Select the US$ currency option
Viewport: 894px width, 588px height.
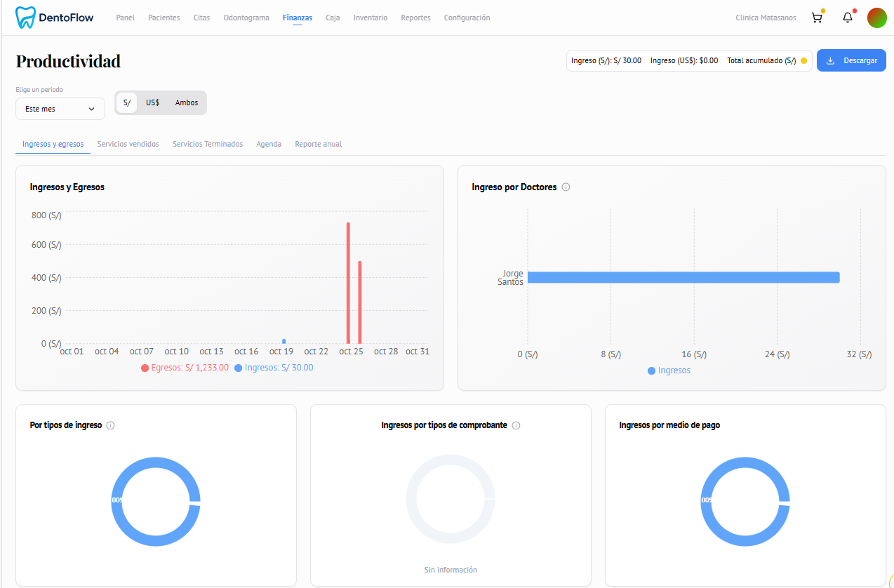point(153,102)
